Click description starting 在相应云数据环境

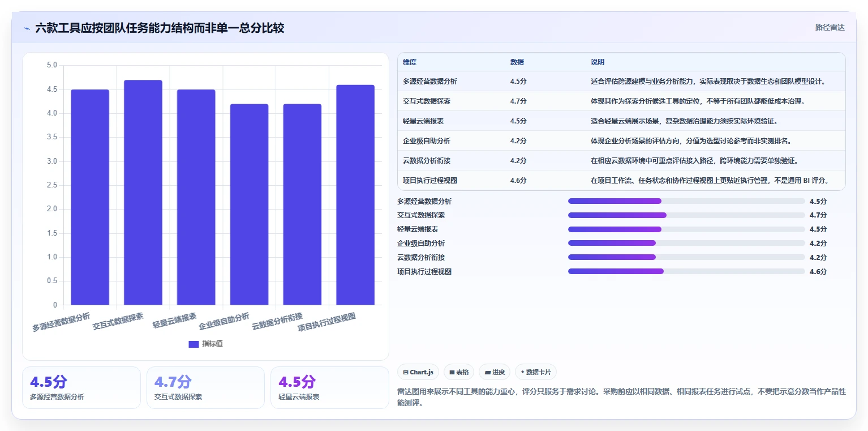click(x=694, y=161)
